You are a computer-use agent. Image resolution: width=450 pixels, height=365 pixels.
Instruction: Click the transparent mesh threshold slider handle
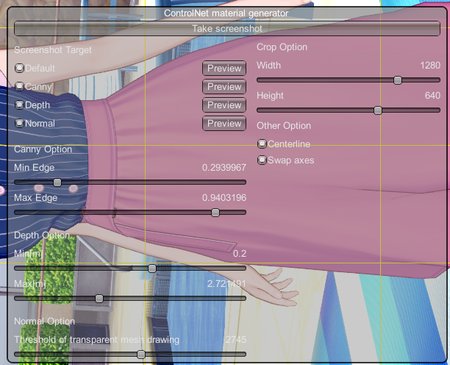pos(141,354)
